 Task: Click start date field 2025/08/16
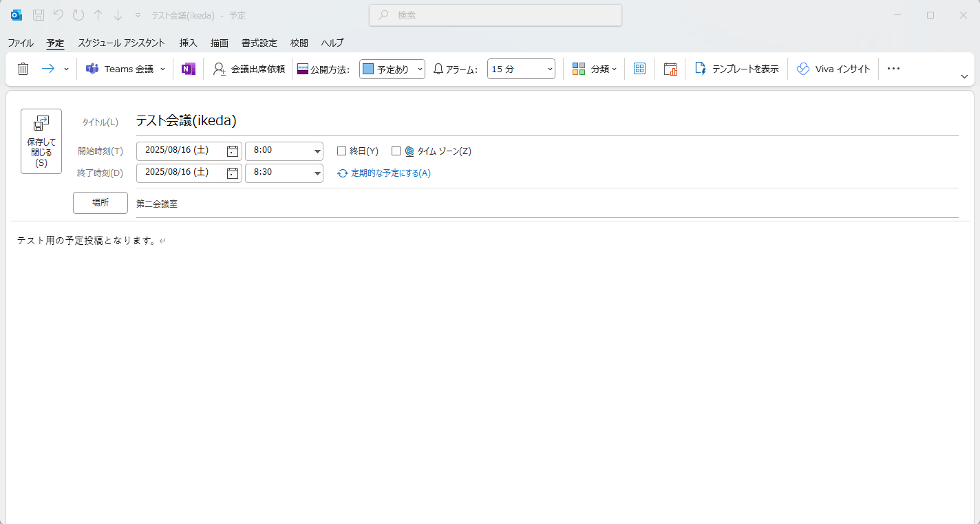[x=181, y=151]
